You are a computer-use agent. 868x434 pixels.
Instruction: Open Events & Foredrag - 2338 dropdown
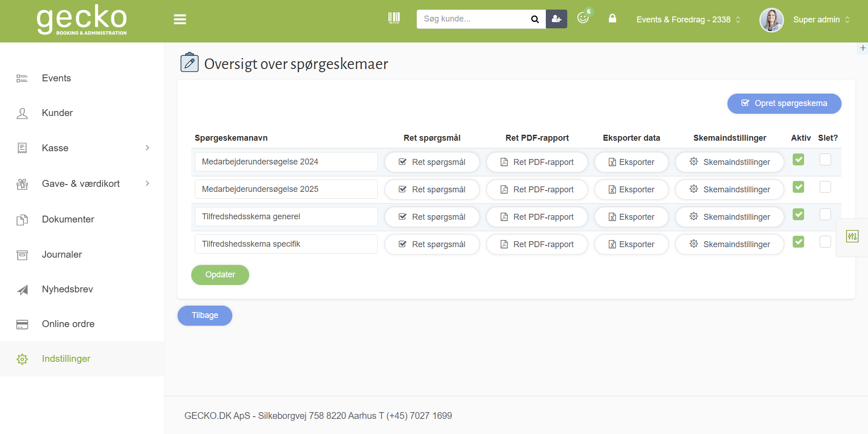click(688, 20)
